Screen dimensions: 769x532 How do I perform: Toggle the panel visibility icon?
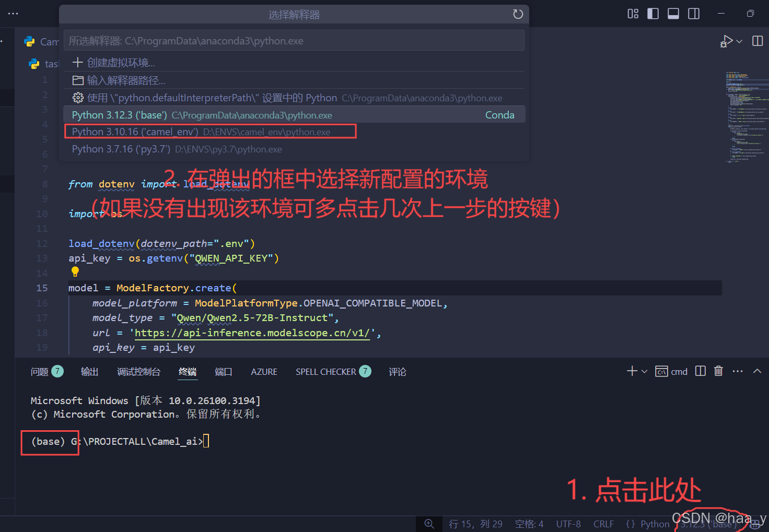point(673,14)
